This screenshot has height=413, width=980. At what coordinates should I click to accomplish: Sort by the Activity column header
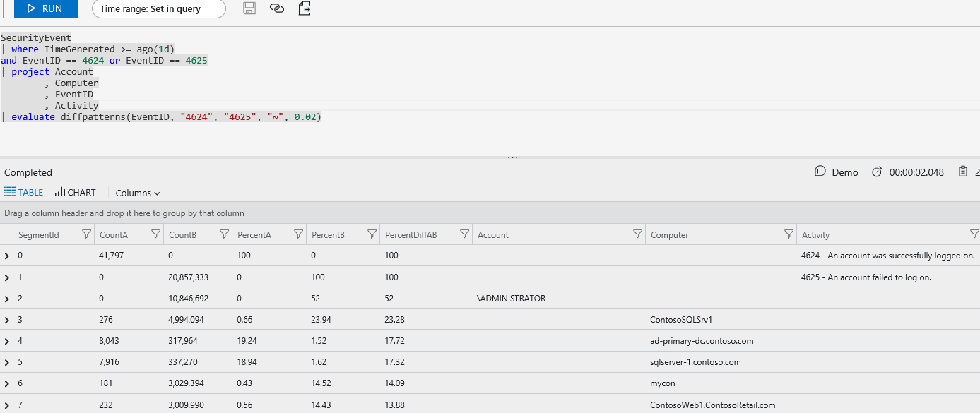(816, 235)
